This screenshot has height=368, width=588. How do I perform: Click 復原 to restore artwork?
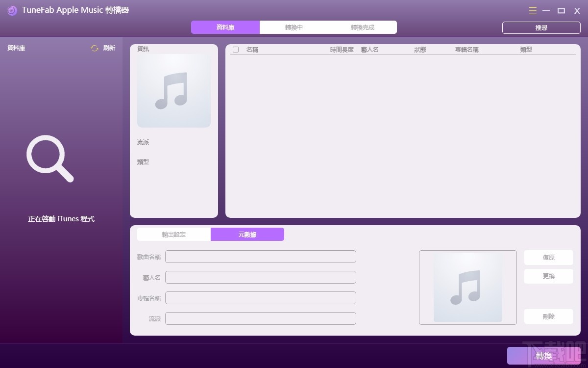[548, 257]
